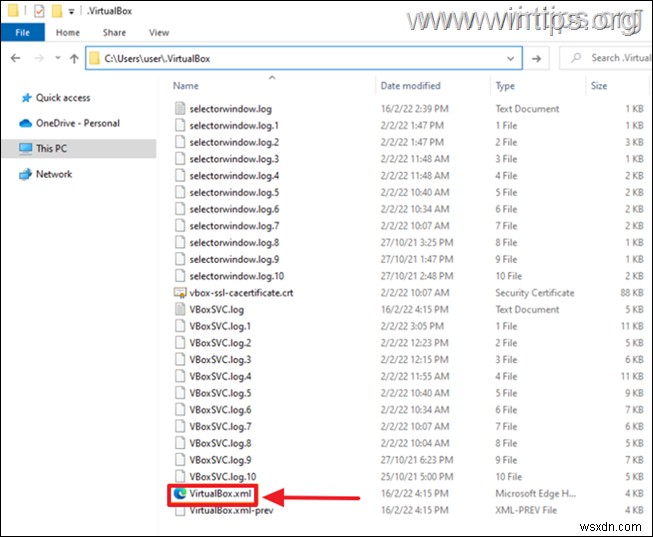This screenshot has height=537, width=653.
Task: Click the properties quick access icon
Action: (x=39, y=11)
